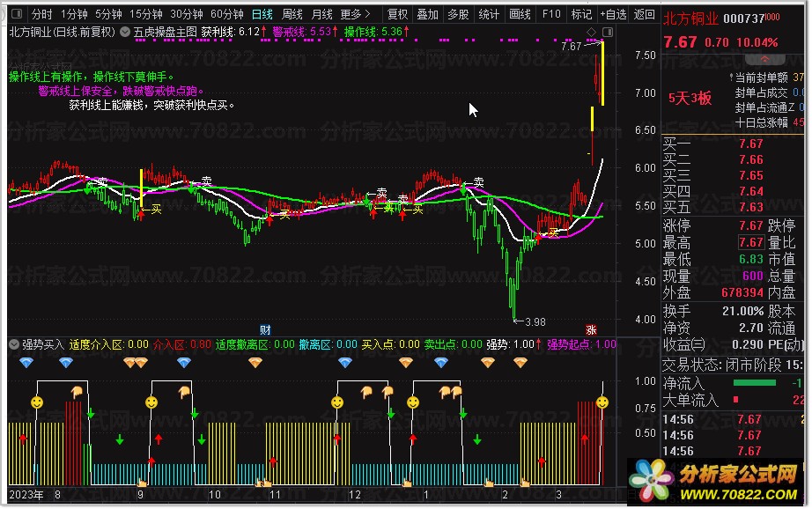This screenshot has width=812, height=509.
Task: Switch to 15分钟 period
Action: pyautogui.click(x=145, y=14)
